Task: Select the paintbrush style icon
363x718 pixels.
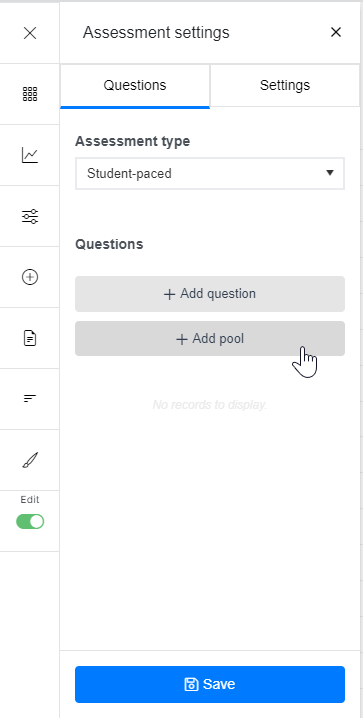Action: tap(30, 460)
